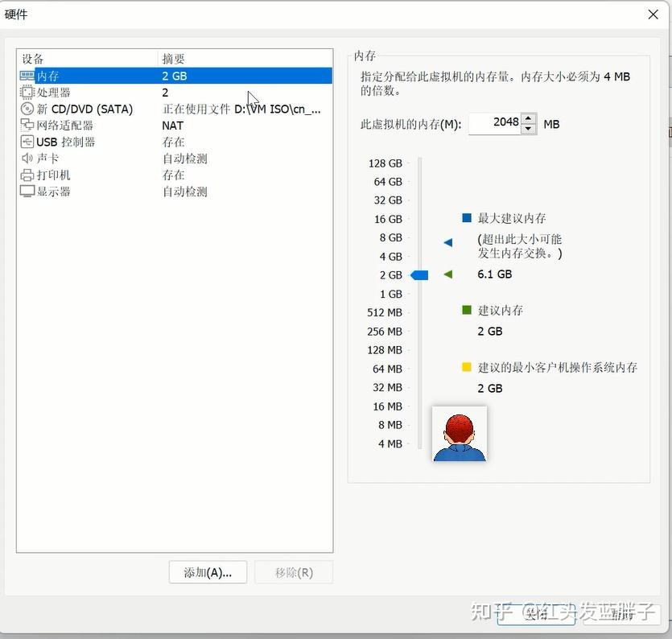Click the 声卡 sound card icon
672x639 pixels.
(25, 159)
